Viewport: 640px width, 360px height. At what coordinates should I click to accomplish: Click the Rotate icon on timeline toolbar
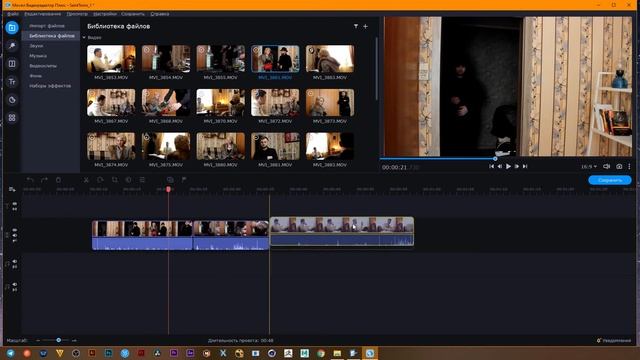pyautogui.click(x=100, y=180)
